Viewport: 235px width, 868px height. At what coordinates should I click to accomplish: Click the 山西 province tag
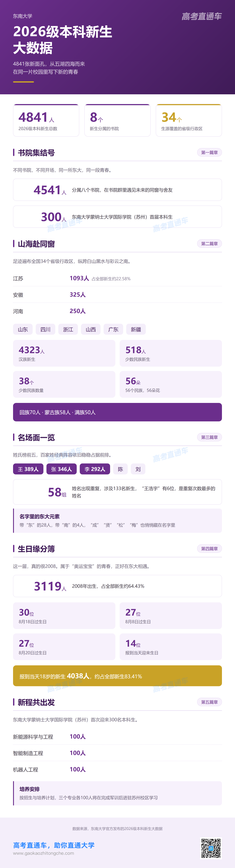pos(91,329)
